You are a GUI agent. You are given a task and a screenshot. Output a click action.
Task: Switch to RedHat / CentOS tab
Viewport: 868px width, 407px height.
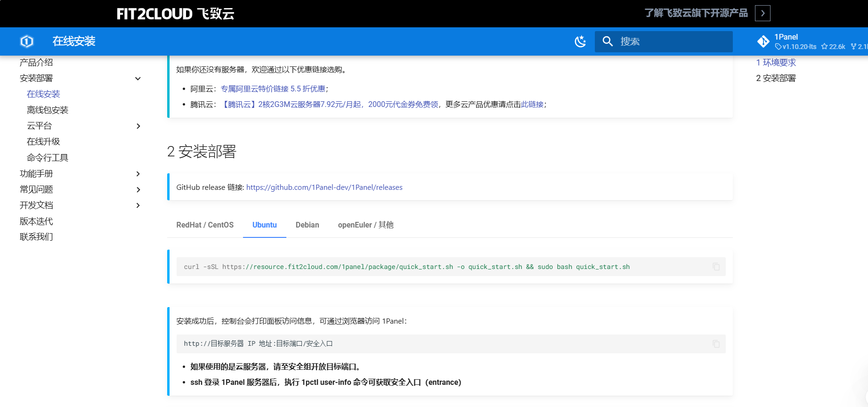click(x=205, y=225)
